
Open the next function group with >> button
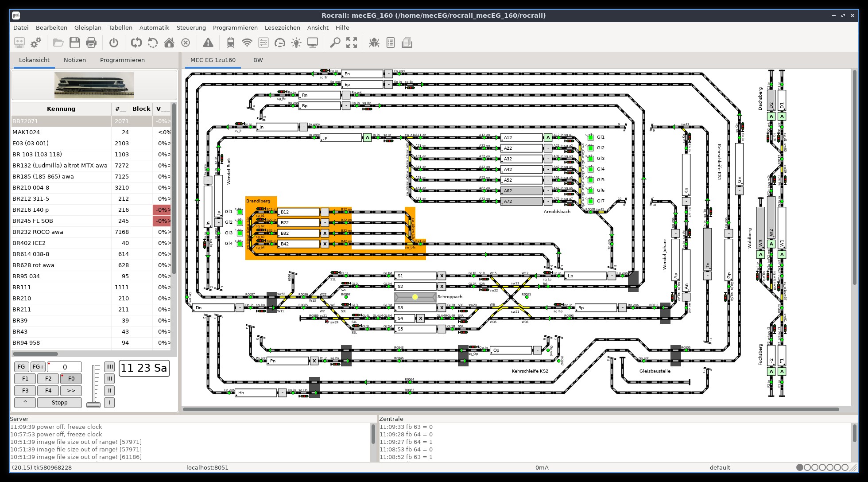point(71,391)
